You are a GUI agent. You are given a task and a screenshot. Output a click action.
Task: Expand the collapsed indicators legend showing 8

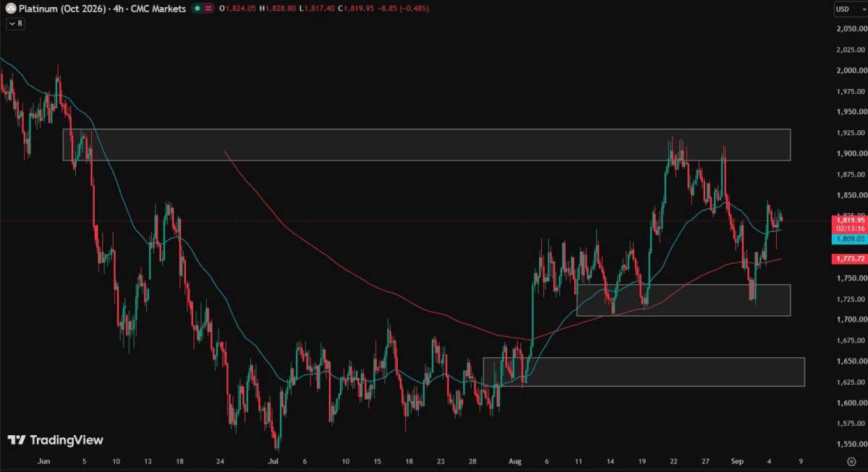(15, 23)
